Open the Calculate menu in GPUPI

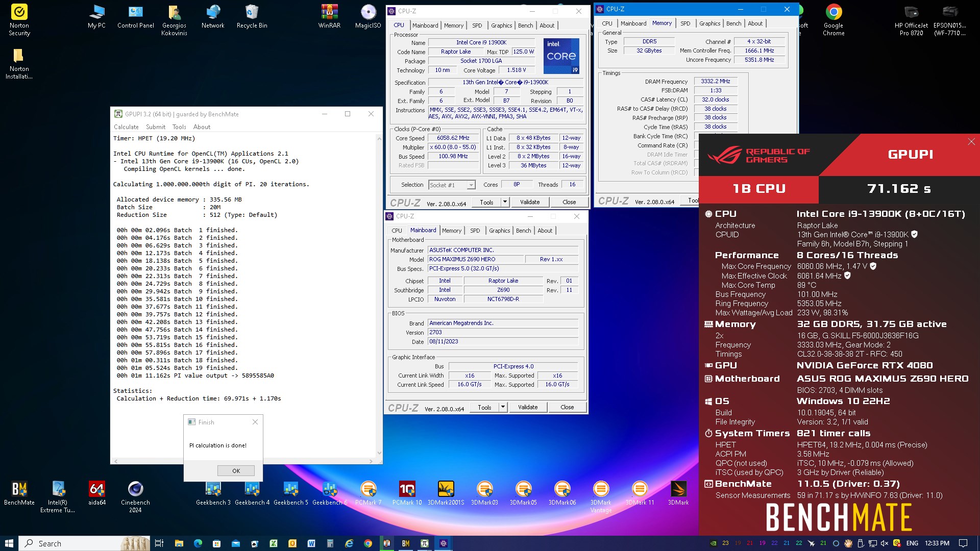coord(126,127)
